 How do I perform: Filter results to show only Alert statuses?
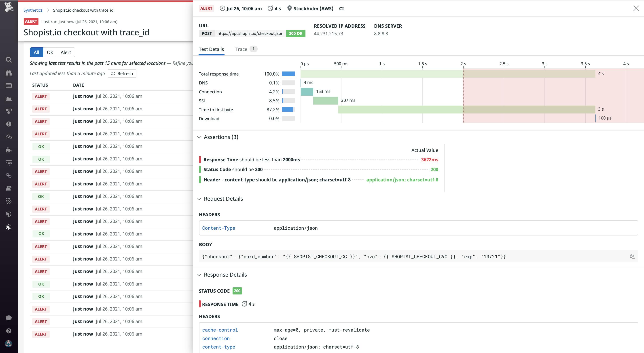click(66, 52)
